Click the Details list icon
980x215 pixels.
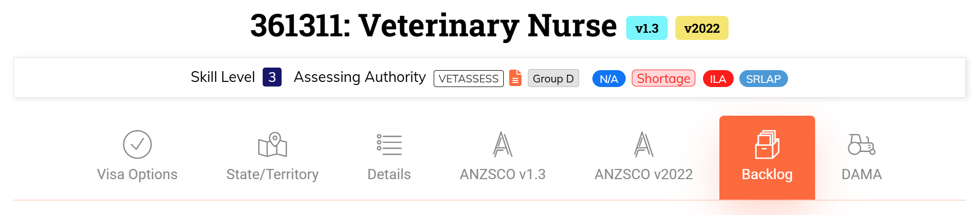(x=389, y=144)
